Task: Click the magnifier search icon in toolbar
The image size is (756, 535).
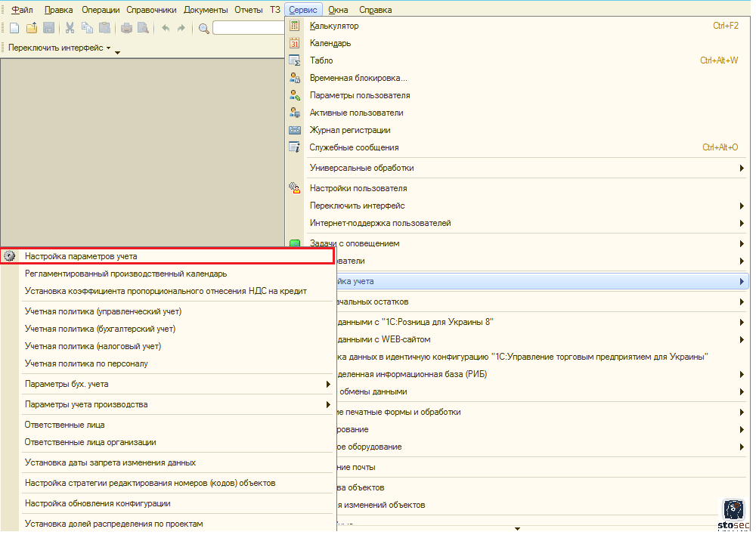Action: [203, 29]
